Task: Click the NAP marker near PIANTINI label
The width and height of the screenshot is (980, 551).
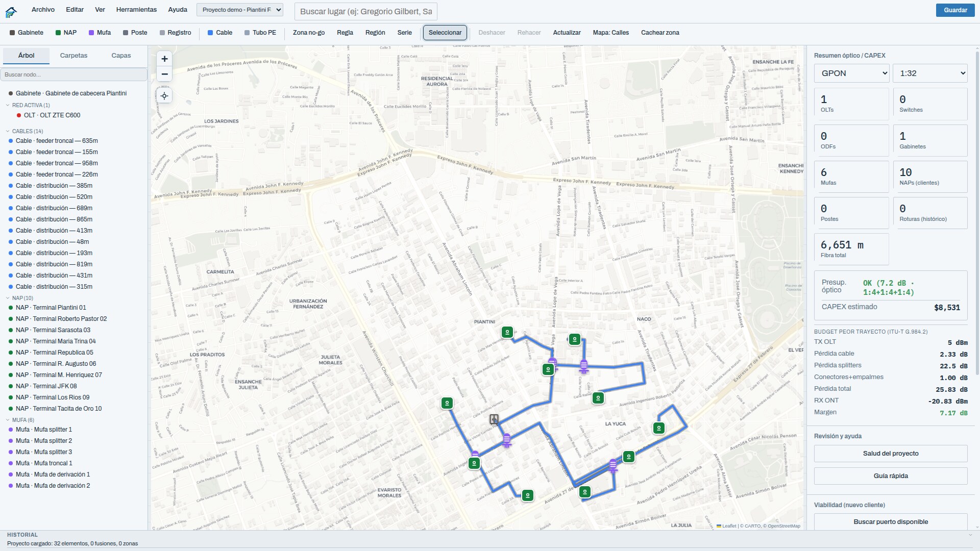Action: click(x=507, y=333)
